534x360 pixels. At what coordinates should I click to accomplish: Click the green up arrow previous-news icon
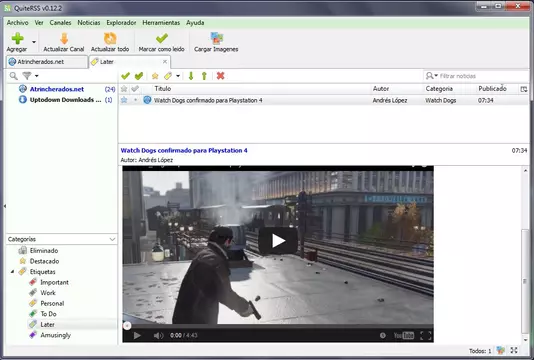click(204, 76)
